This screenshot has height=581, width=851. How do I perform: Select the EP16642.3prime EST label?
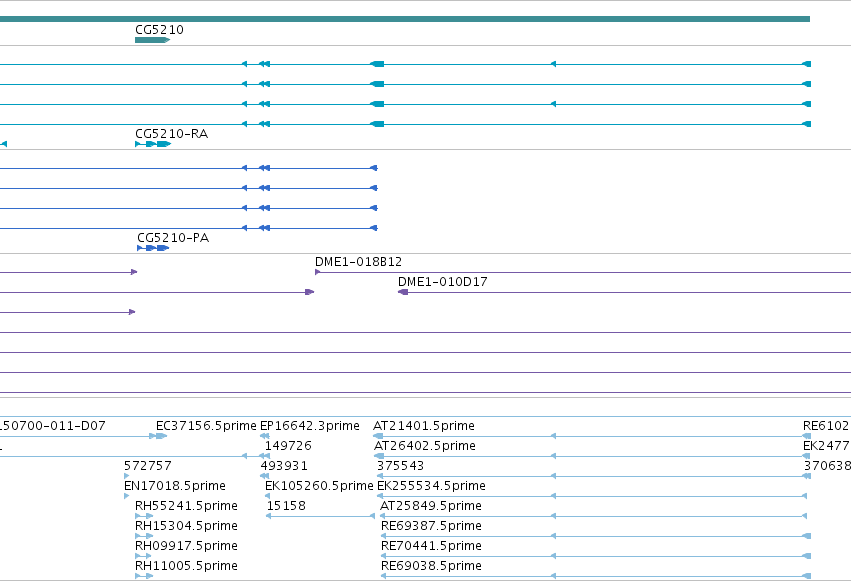click(309, 426)
